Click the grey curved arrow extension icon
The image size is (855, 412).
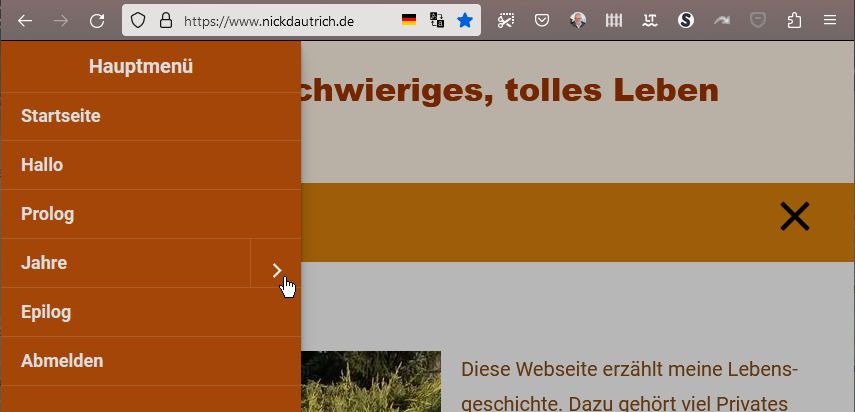[721, 21]
